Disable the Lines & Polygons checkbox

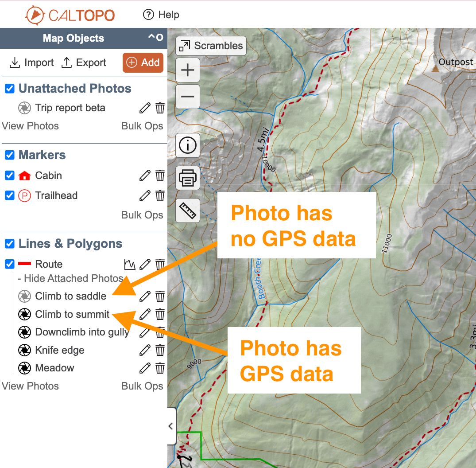click(9, 243)
